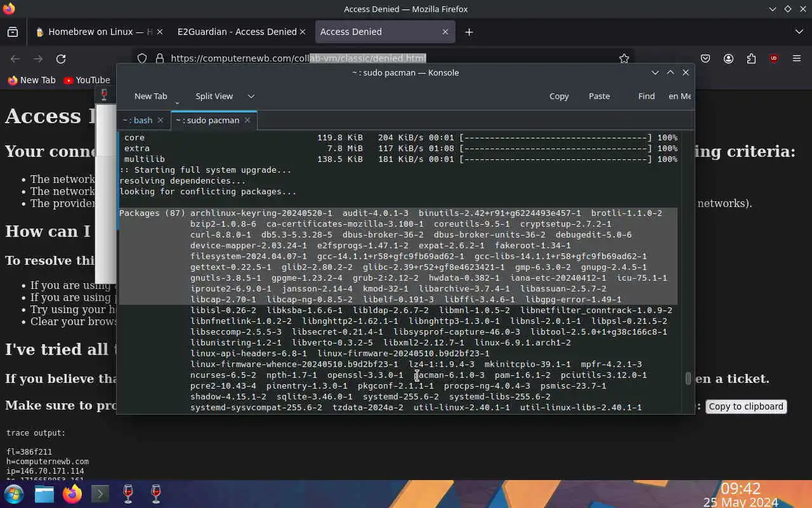Open the start menu orb on taskbar
This screenshot has width=812, height=508.
coord(14,494)
